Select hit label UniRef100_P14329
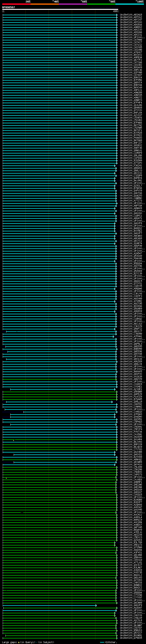Image resolution: width=146 pixels, height=644 pixels. [x=131, y=397]
